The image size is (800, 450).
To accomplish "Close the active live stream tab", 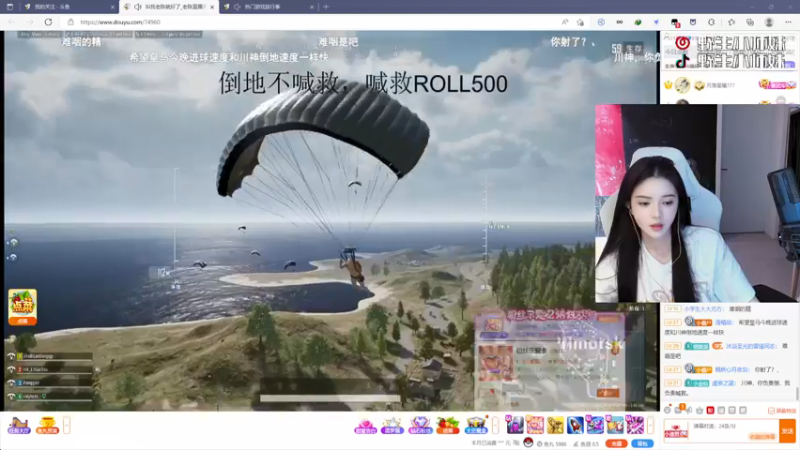I will (x=212, y=7).
